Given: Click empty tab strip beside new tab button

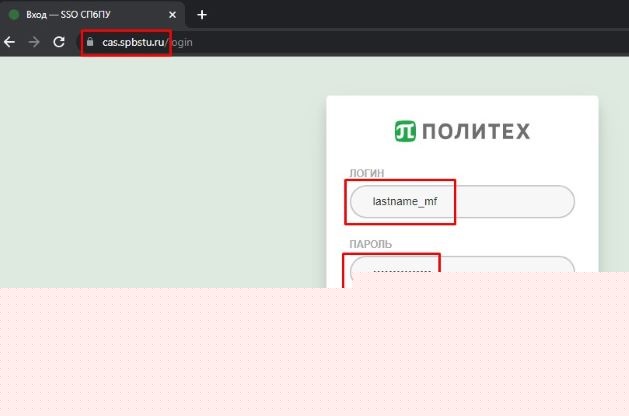Looking at the screenshot, I should [x=400, y=15].
